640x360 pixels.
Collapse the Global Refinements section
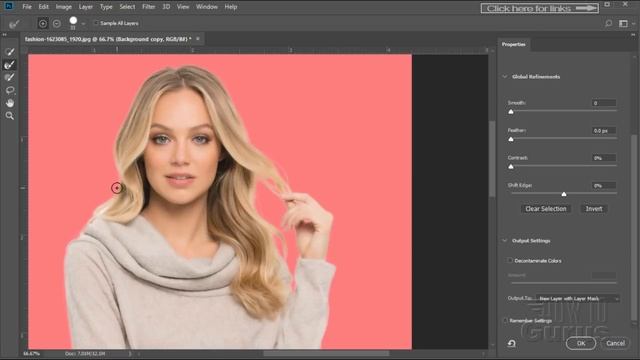(505, 77)
